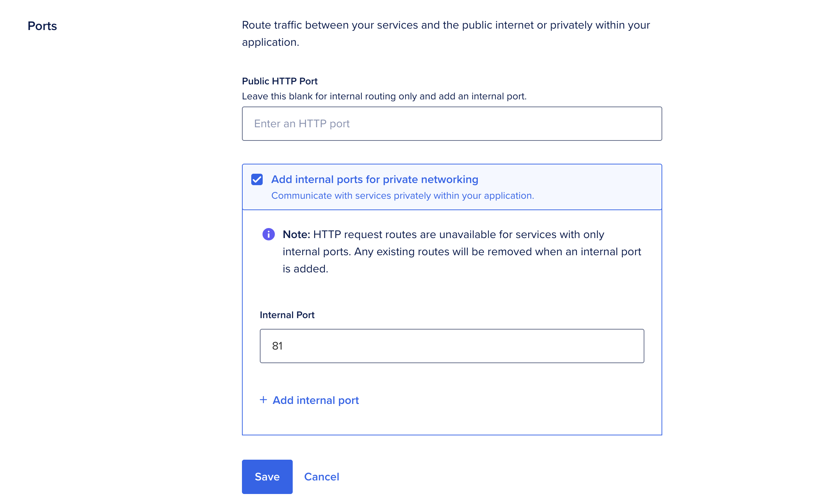Click the Public HTTP Port label
Viewport: 822px width, 504px height.
pos(279,81)
